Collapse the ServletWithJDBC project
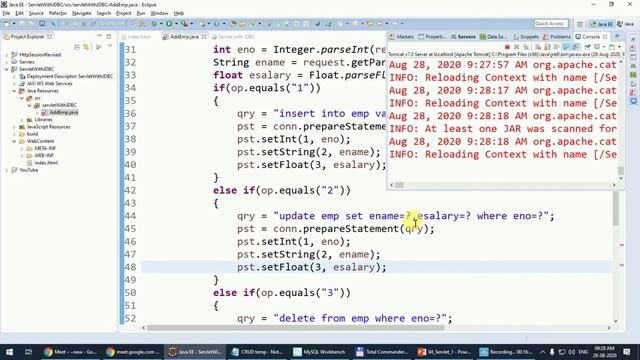640x360 pixels. coord(7,69)
